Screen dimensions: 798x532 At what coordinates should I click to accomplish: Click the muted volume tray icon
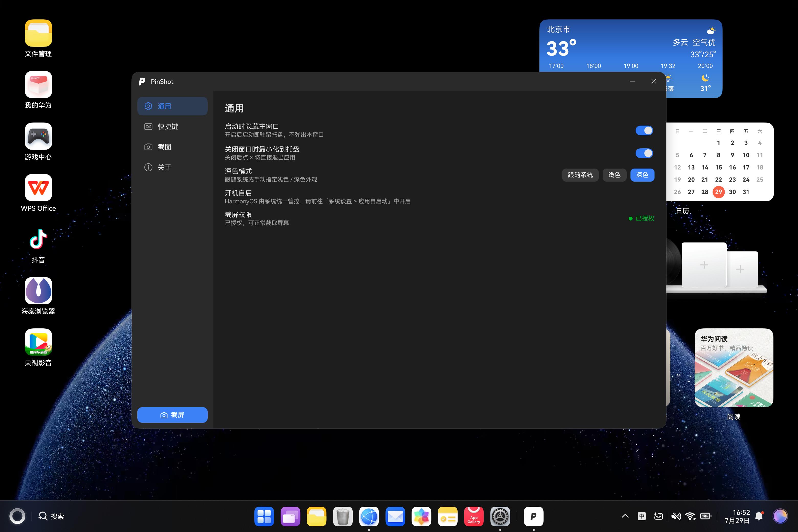[676, 516]
